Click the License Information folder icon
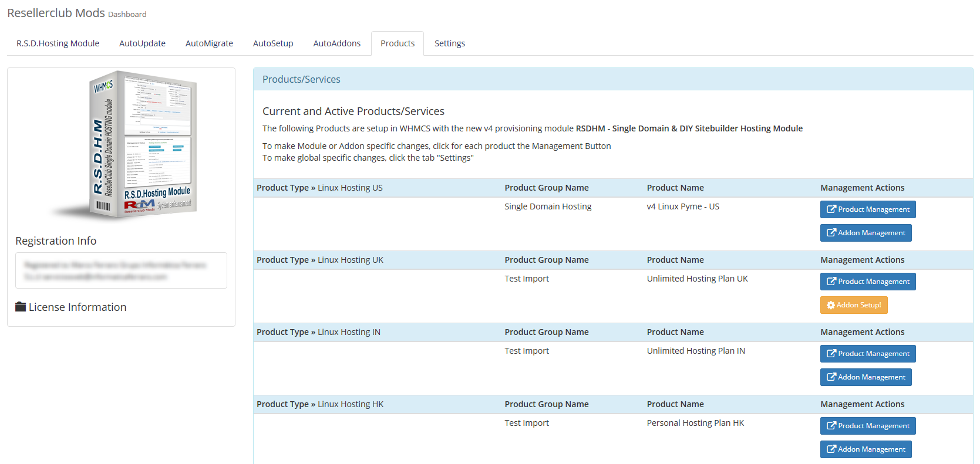The width and height of the screenshot is (980, 464). 21,307
